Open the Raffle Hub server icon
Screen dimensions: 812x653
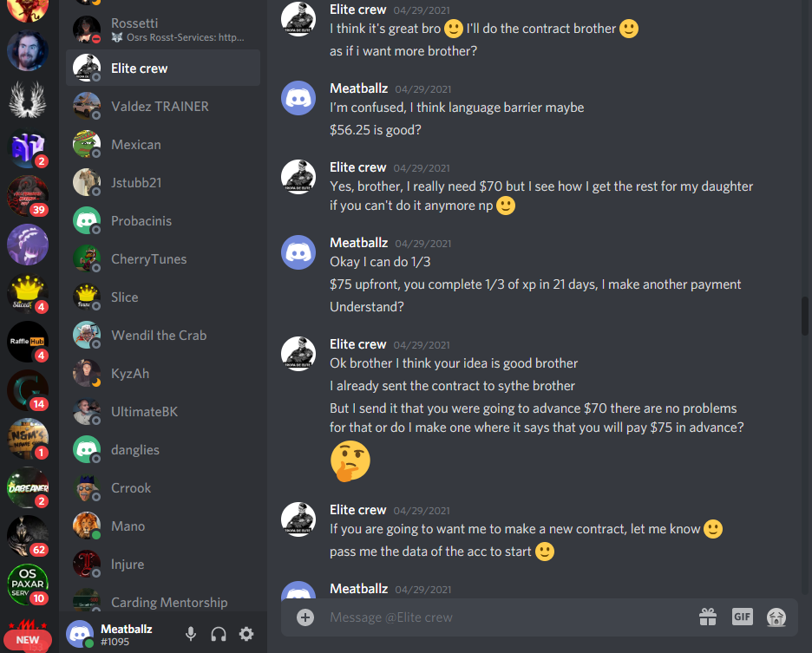point(28,342)
